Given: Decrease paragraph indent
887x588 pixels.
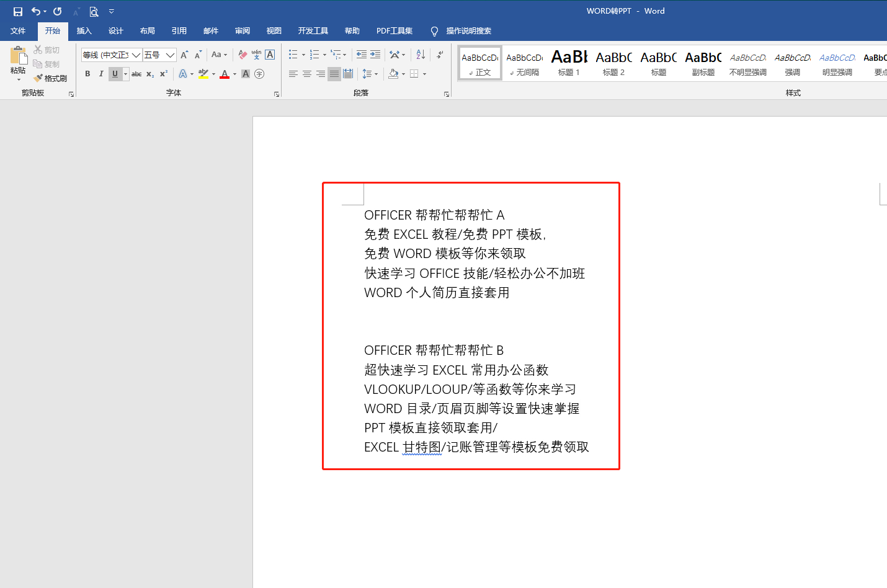Looking at the screenshot, I should [x=362, y=55].
